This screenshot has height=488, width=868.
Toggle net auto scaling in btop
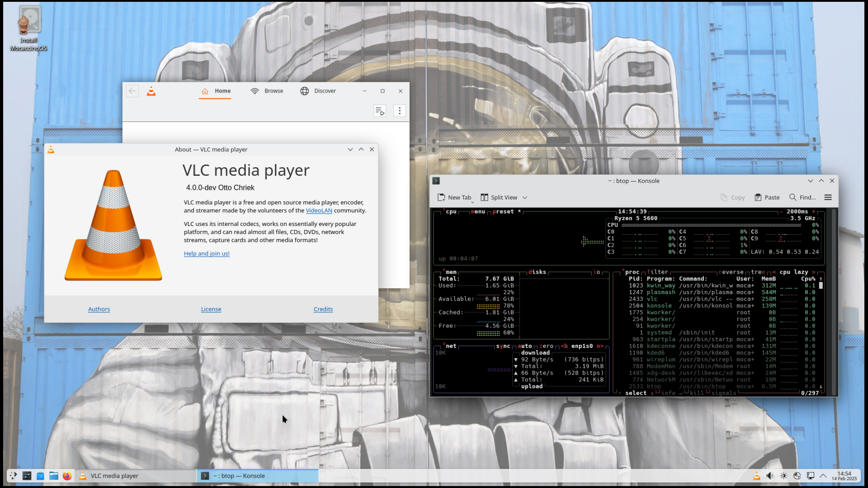(525, 346)
